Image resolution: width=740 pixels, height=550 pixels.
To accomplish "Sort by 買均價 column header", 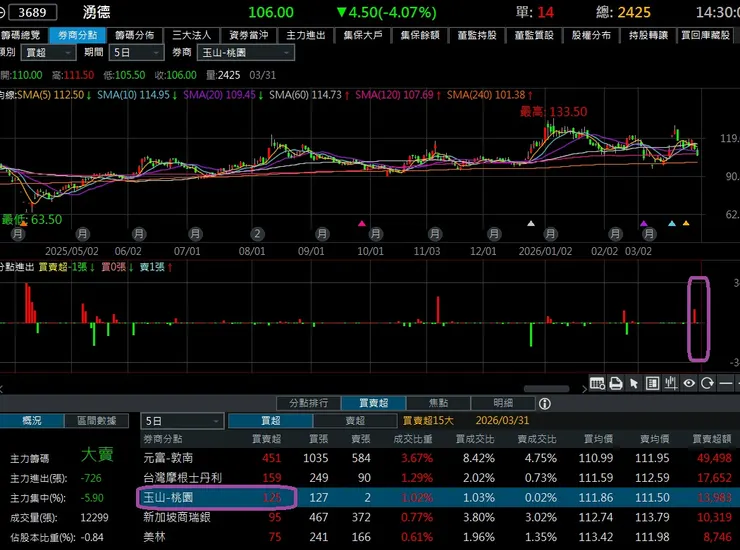I will pos(598,439).
